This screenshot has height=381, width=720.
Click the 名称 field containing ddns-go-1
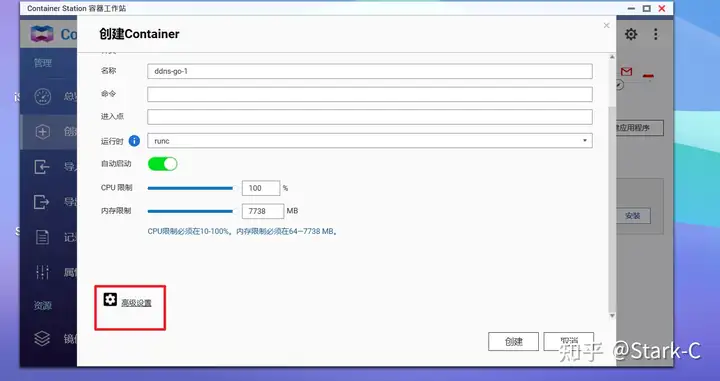point(370,71)
